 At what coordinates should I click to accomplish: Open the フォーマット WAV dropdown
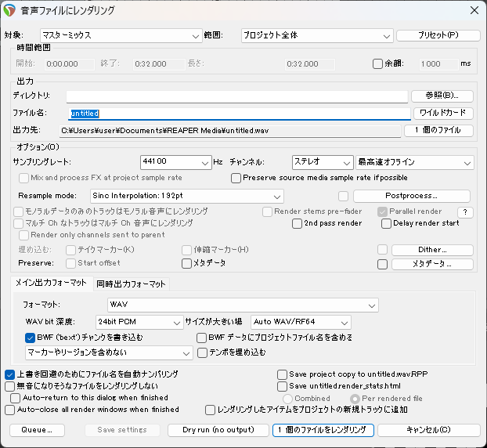(x=242, y=304)
